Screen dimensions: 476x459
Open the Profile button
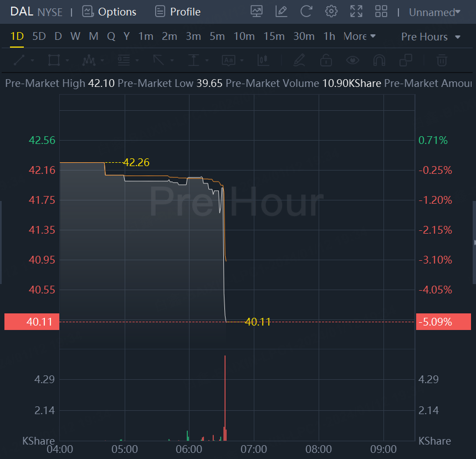(x=178, y=12)
